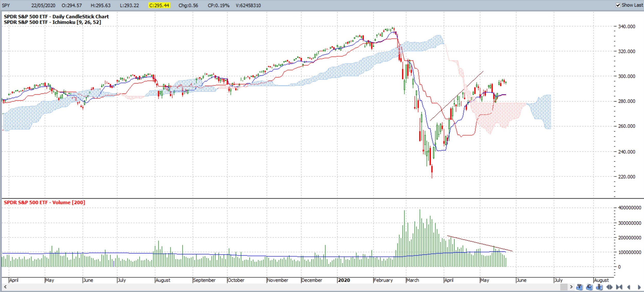The width and height of the screenshot is (644, 292).
Task: Click the low value L:293.22
Action: pos(129,5)
